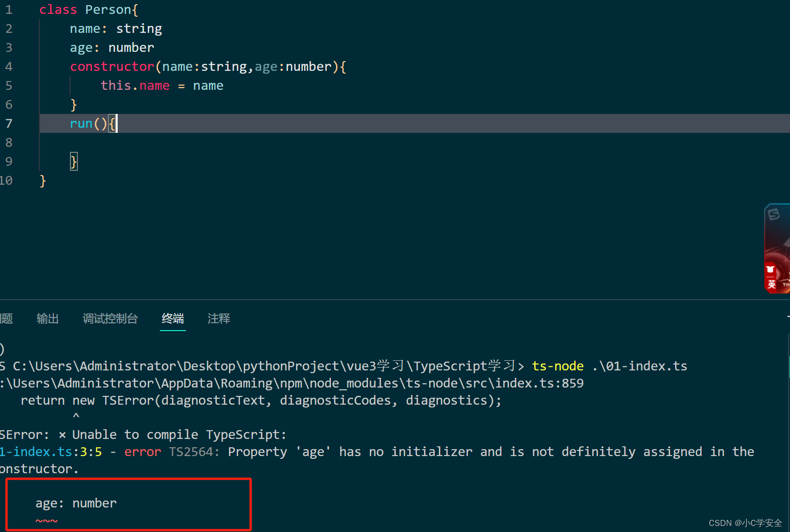
Task: Click the red 英 badge on the overlay
Action: tap(771, 282)
